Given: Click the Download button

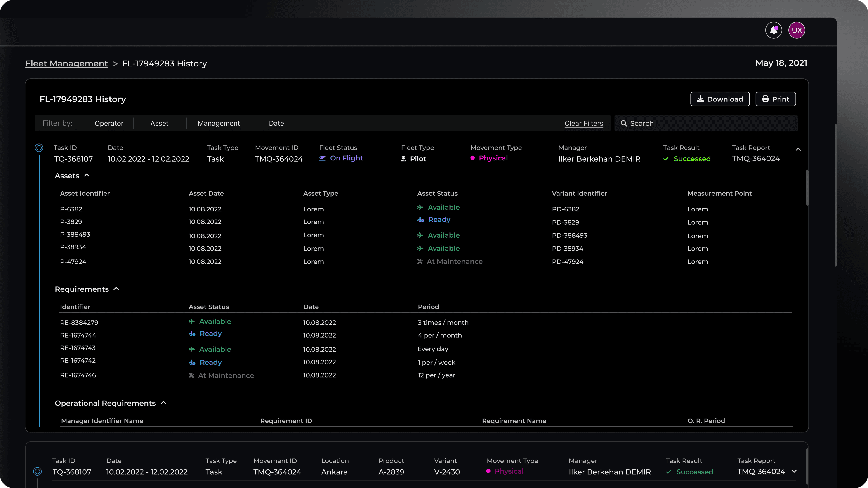Looking at the screenshot, I should [x=720, y=99].
